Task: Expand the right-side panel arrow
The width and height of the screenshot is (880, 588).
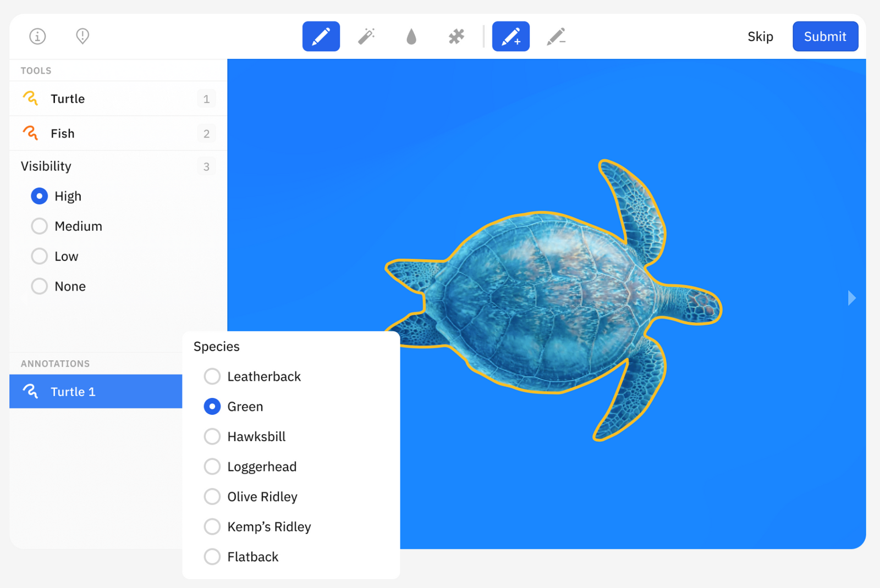Action: pos(851,298)
